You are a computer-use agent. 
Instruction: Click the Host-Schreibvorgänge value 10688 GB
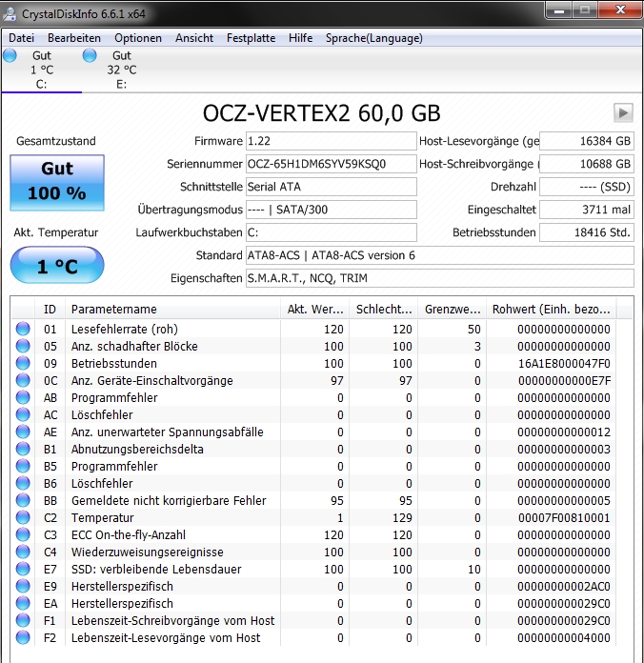click(587, 164)
